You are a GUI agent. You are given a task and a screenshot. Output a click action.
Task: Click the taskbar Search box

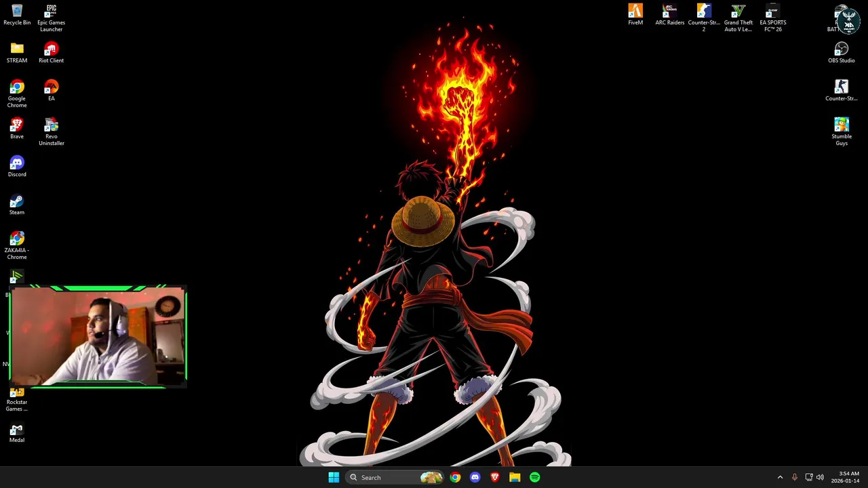(395, 477)
